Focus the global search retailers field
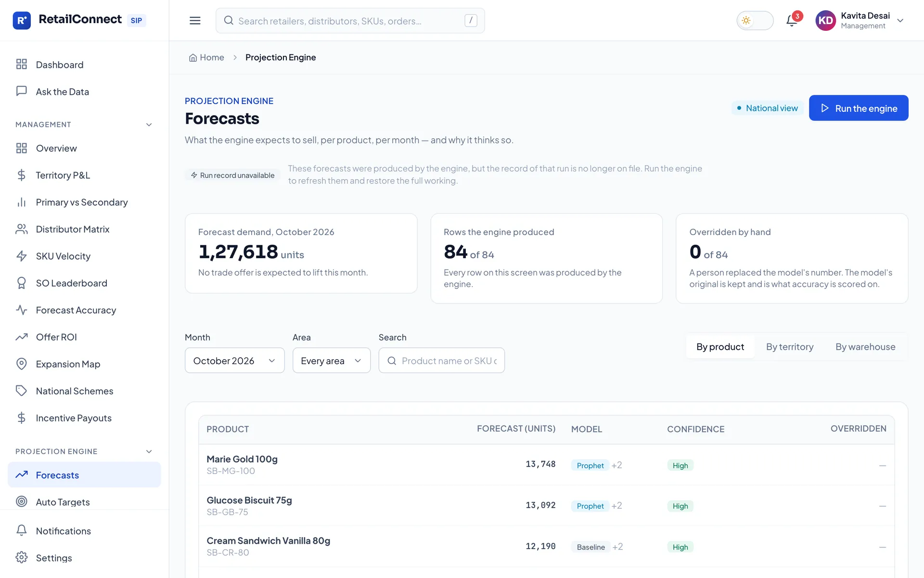 (350, 21)
